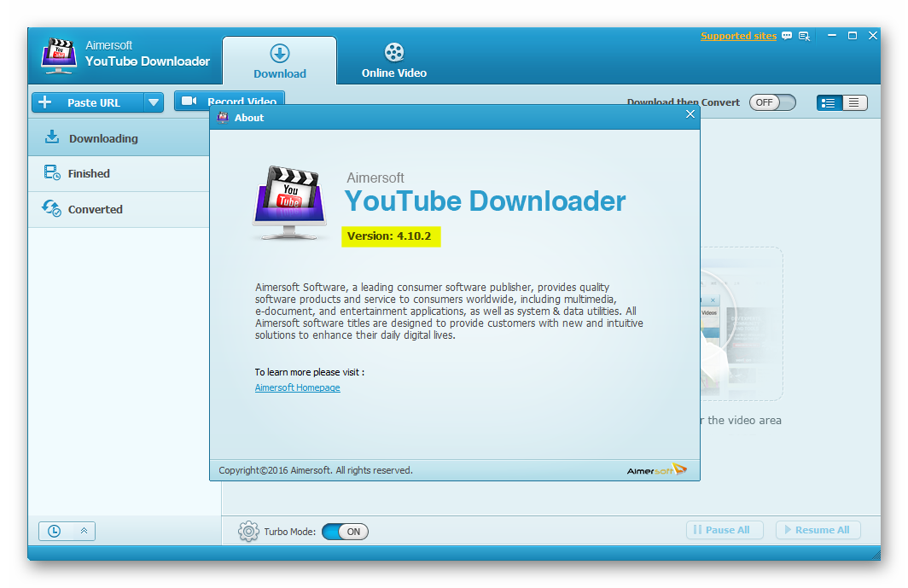Click the "Turbo Mode:" label
Screen dimensions: 908x588
[289, 532]
